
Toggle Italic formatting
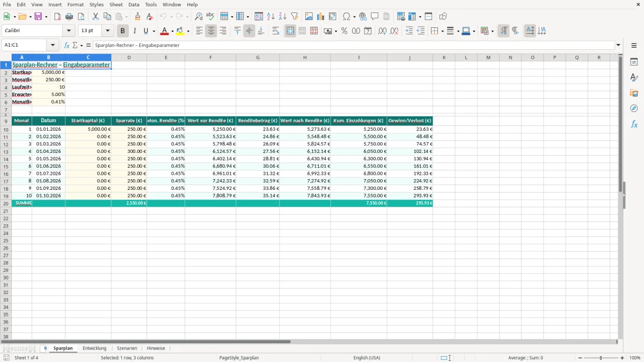135,31
